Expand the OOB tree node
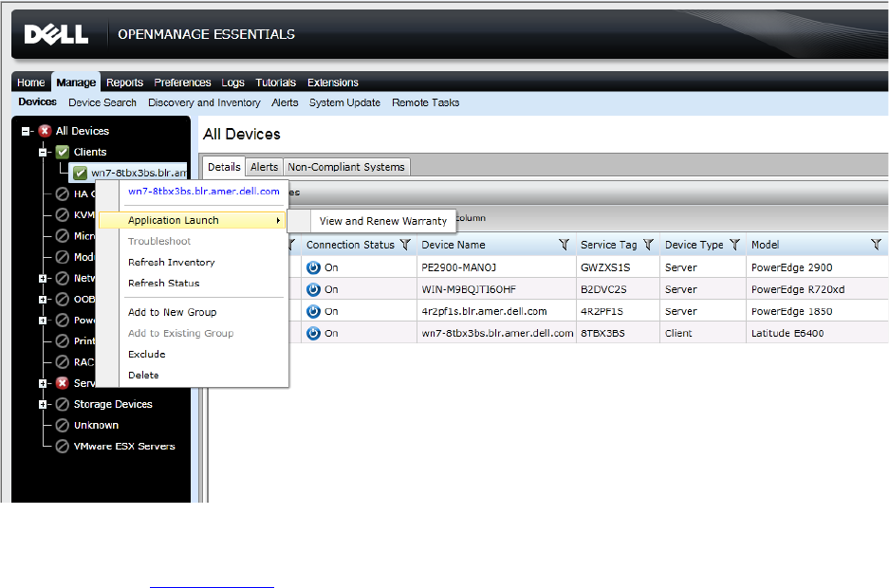The image size is (889, 588). pyautogui.click(x=43, y=299)
